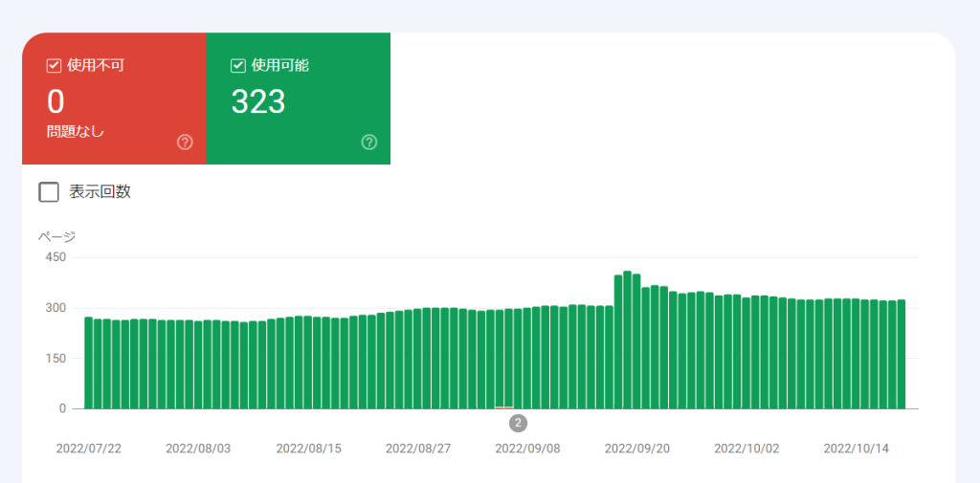The width and height of the screenshot is (980, 483).
Task: Click the 450 y-axis value
Action: (56, 257)
